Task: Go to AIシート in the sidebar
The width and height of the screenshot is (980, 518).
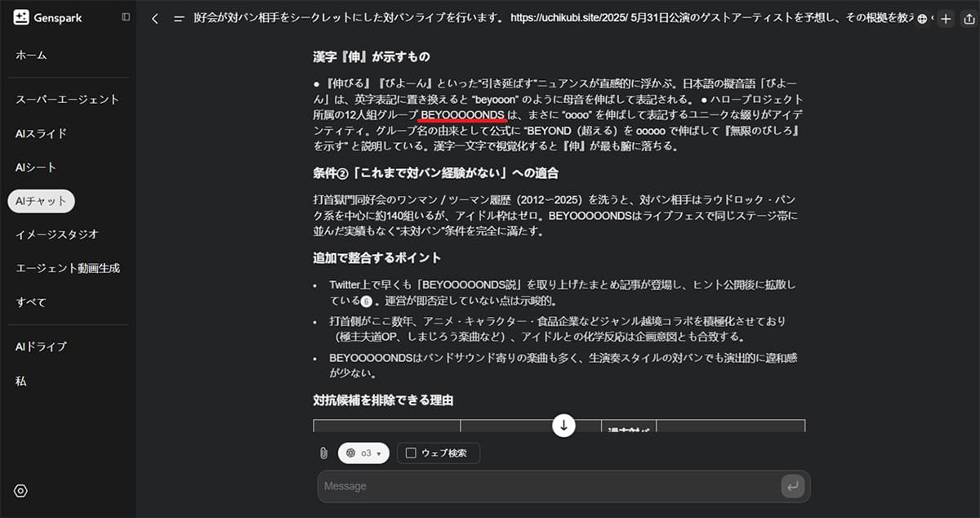Action: click(36, 167)
